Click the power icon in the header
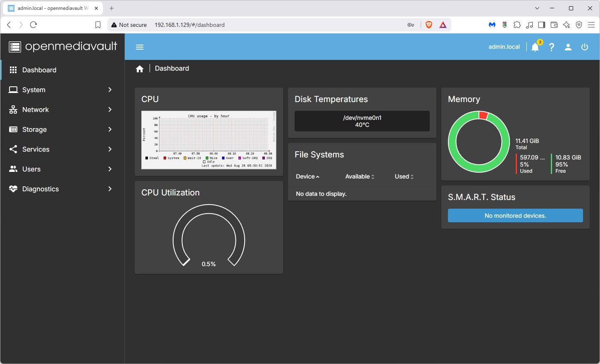Viewport: 600px width, 364px height. [585, 47]
